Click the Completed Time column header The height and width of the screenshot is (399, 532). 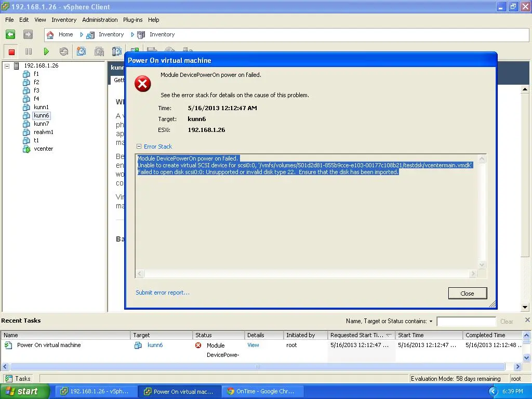(x=493, y=335)
